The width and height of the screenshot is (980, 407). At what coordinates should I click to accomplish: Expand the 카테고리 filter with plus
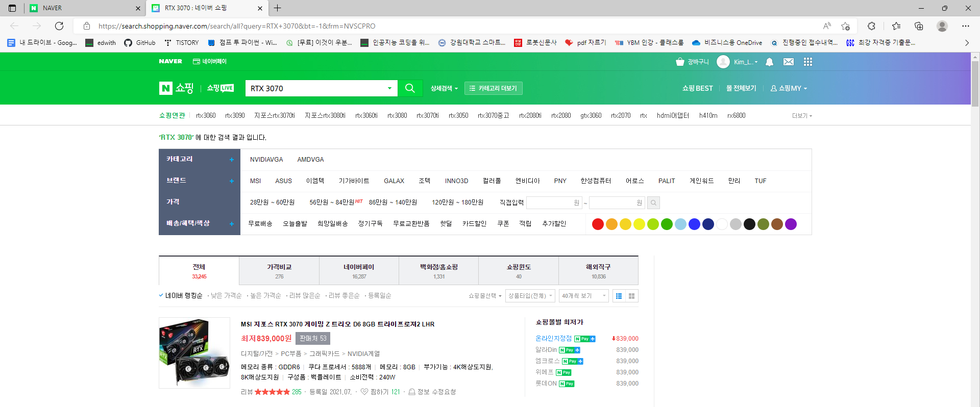coord(231,160)
